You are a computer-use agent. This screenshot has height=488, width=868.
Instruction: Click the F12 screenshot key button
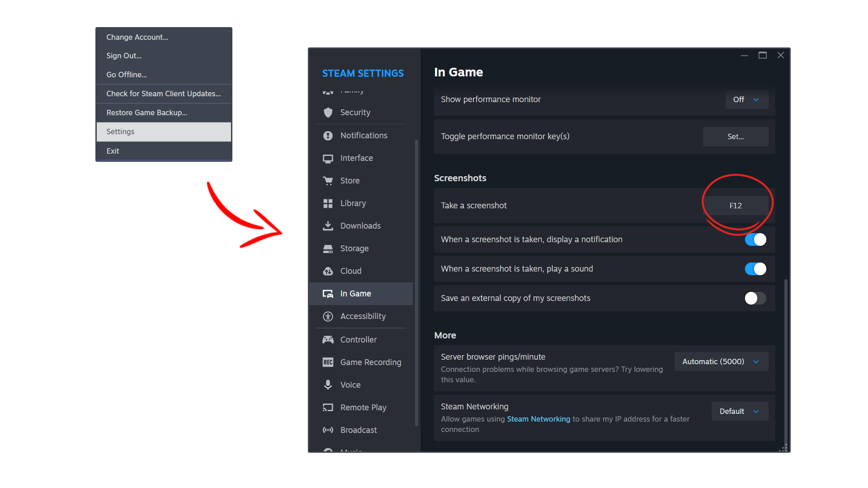click(736, 206)
